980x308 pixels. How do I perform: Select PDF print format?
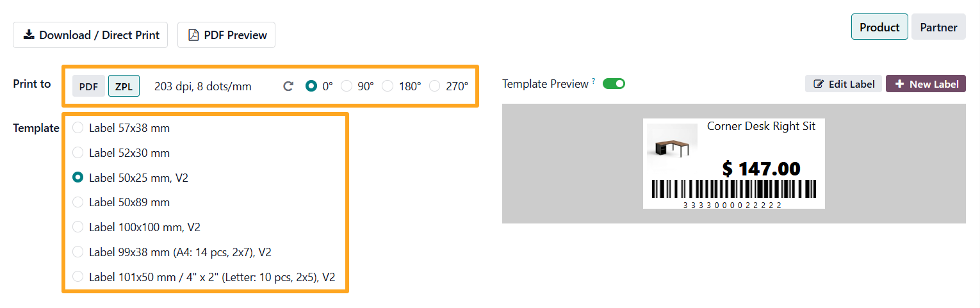pos(88,86)
